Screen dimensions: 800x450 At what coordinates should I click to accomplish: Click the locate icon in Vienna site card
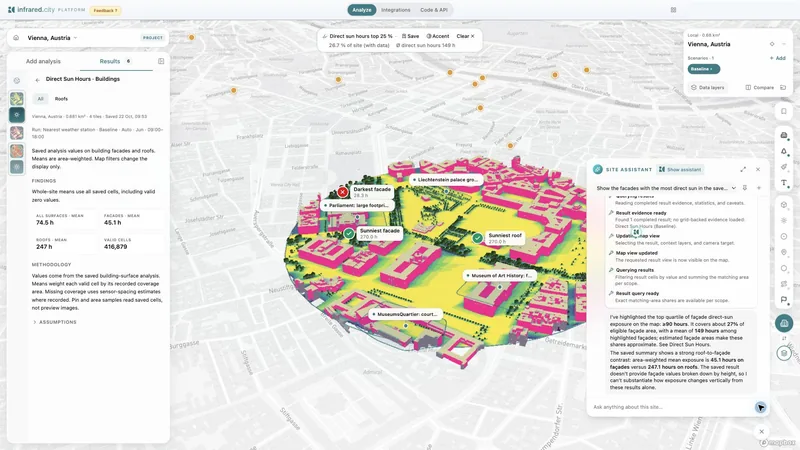[772, 44]
